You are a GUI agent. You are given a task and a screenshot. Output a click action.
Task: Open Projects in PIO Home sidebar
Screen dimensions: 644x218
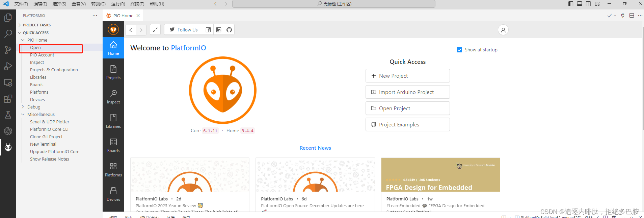coord(113,72)
